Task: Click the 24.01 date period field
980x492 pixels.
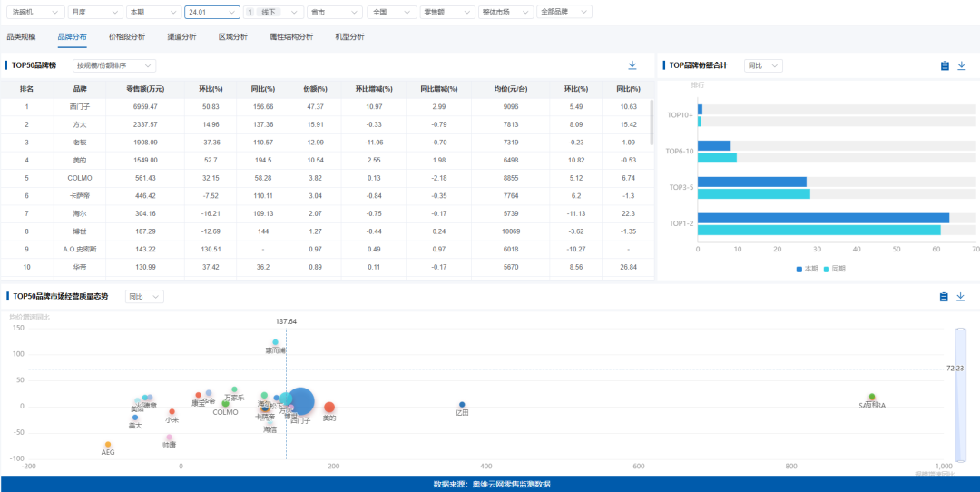Action: [x=212, y=12]
